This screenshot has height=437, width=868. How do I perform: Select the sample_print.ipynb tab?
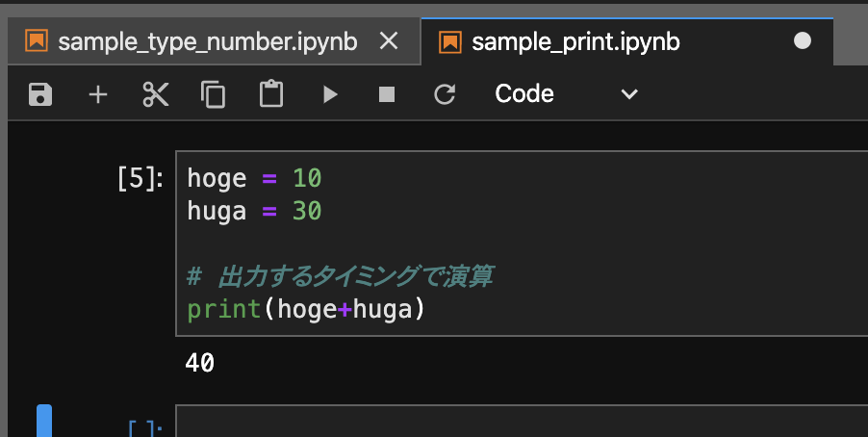[577, 41]
